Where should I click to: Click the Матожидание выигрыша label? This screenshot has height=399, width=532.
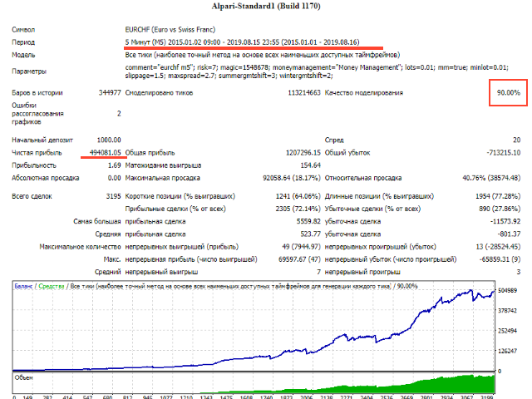(163, 165)
